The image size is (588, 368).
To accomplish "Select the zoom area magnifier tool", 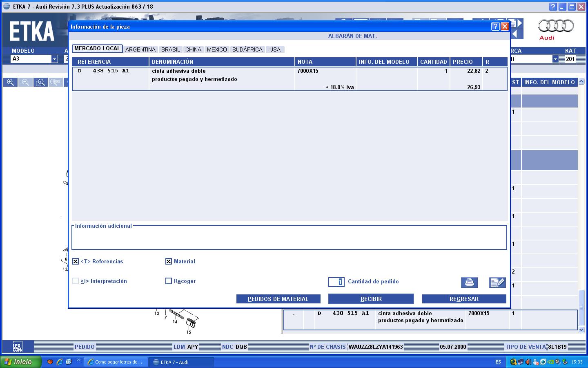I will [40, 82].
